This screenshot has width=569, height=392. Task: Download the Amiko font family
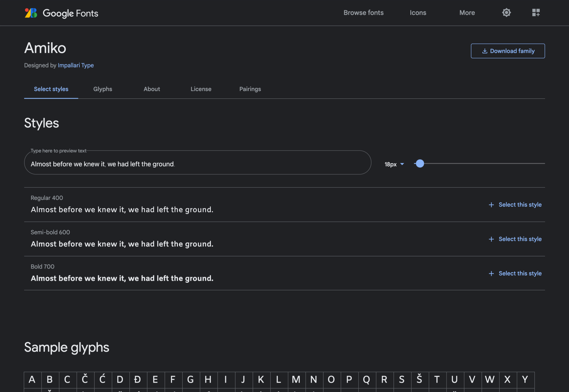pos(508,51)
